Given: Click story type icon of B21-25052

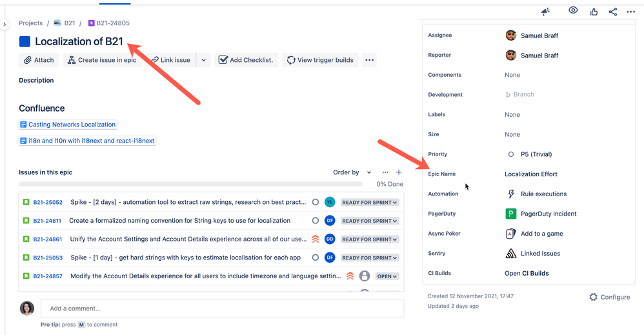Looking at the screenshot, I should coord(26,202).
